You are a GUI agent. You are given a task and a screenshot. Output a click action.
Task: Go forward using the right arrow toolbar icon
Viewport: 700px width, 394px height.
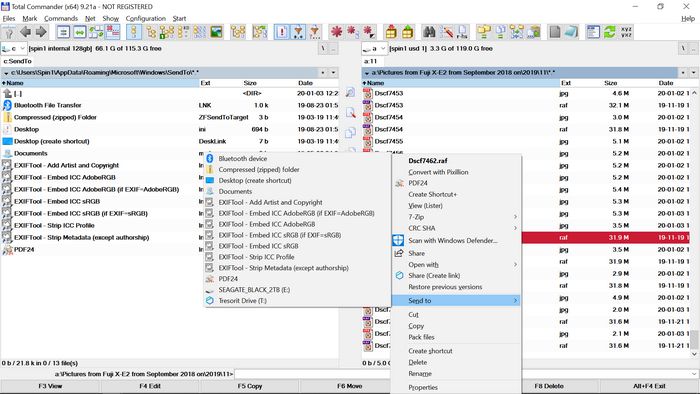[x=41, y=32]
